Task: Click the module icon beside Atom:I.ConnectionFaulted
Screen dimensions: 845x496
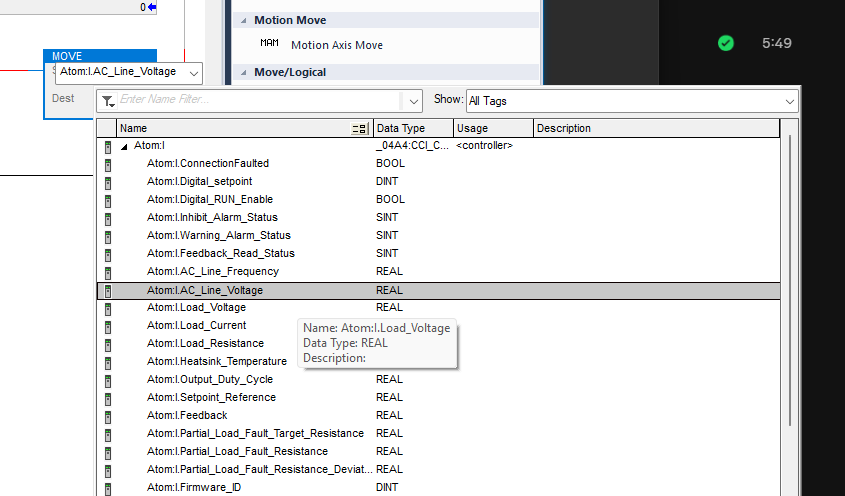Action: 107,164
